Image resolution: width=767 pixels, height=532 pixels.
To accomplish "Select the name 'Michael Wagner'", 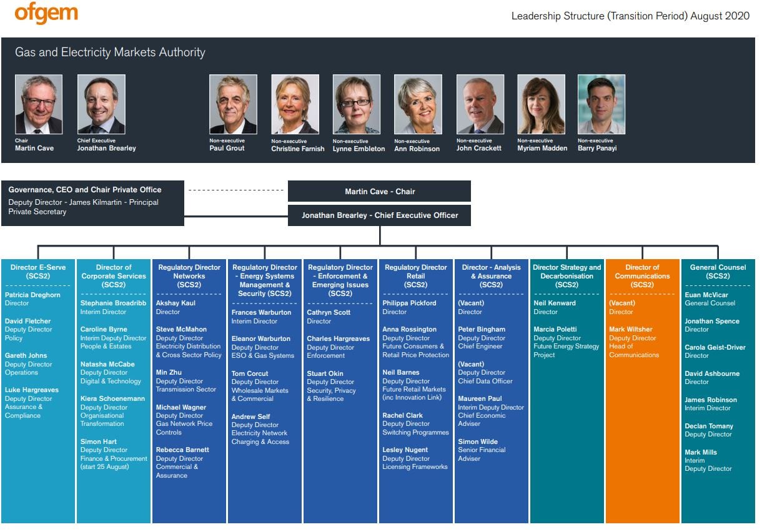I will pos(181,408).
